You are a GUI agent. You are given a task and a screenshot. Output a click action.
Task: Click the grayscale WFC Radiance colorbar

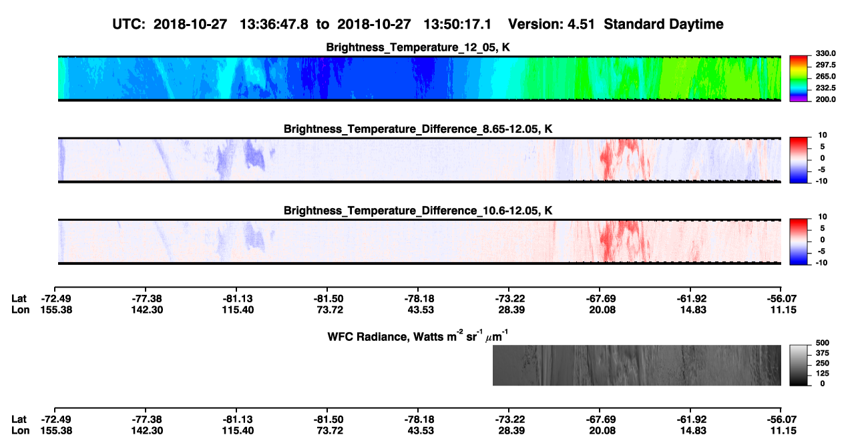click(x=799, y=365)
